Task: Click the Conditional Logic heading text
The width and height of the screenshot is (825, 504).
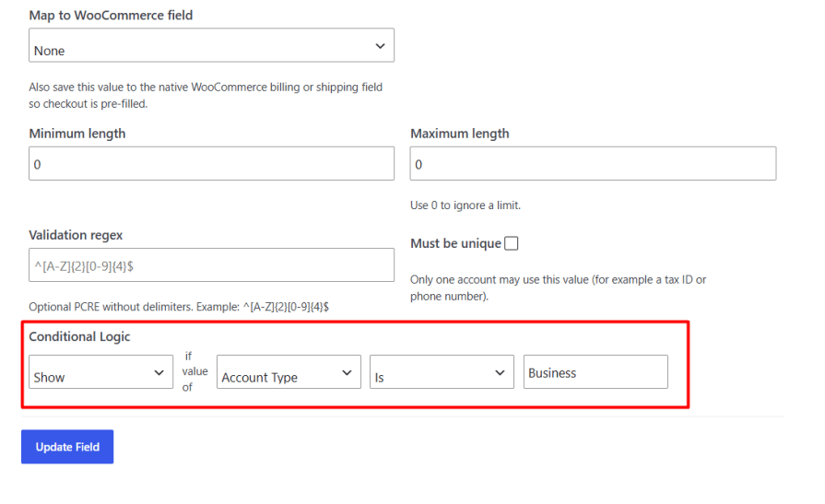Action: click(79, 336)
